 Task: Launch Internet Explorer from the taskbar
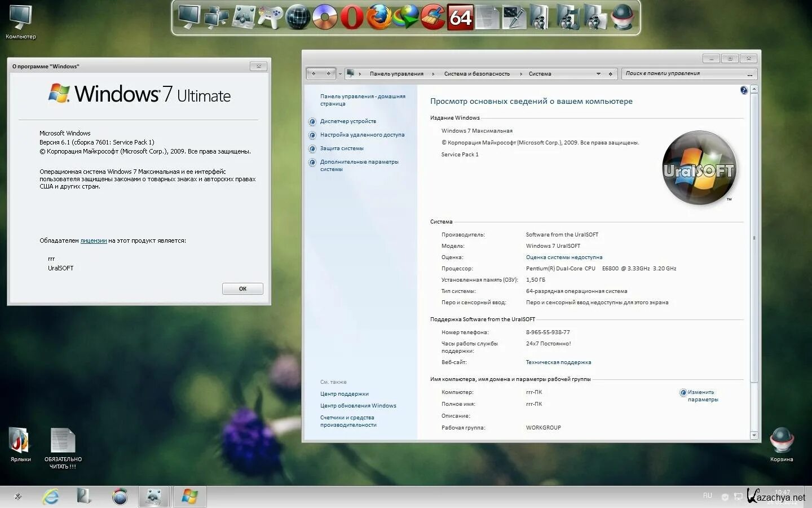[51, 497]
